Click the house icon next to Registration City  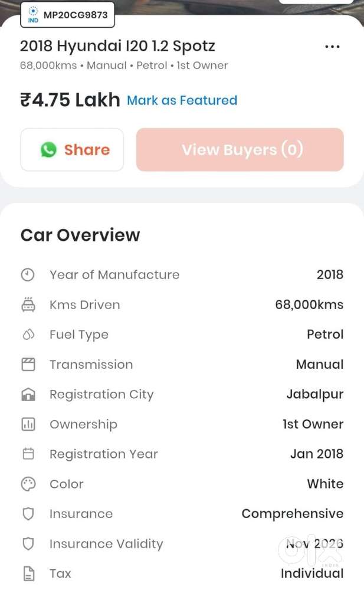click(28, 394)
